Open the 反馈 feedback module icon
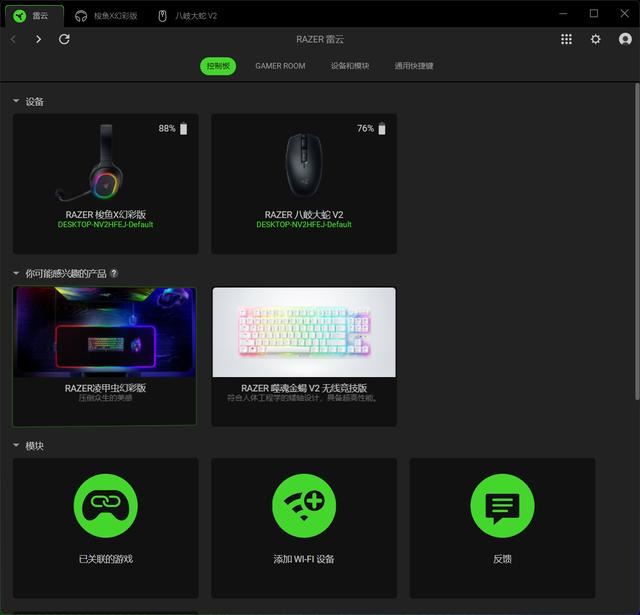This screenshot has width=640, height=615. click(x=502, y=506)
